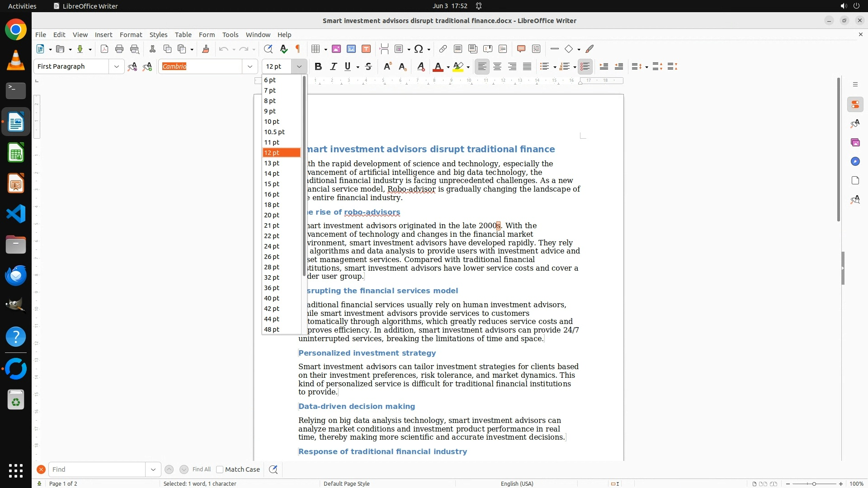Choose 24 pt in the size list
868x488 pixels.
click(x=272, y=246)
